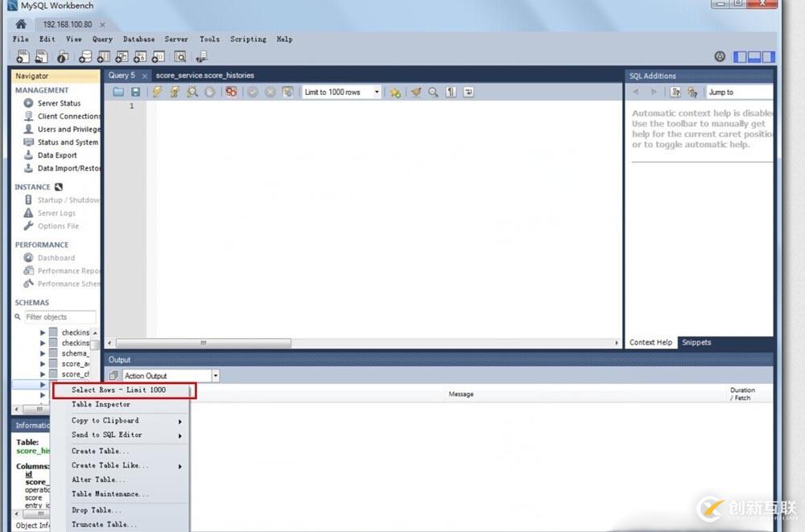Screen dimensions: 805x532
Task: Run explain plan with the magnifier-lightning icon
Action: [192, 92]
